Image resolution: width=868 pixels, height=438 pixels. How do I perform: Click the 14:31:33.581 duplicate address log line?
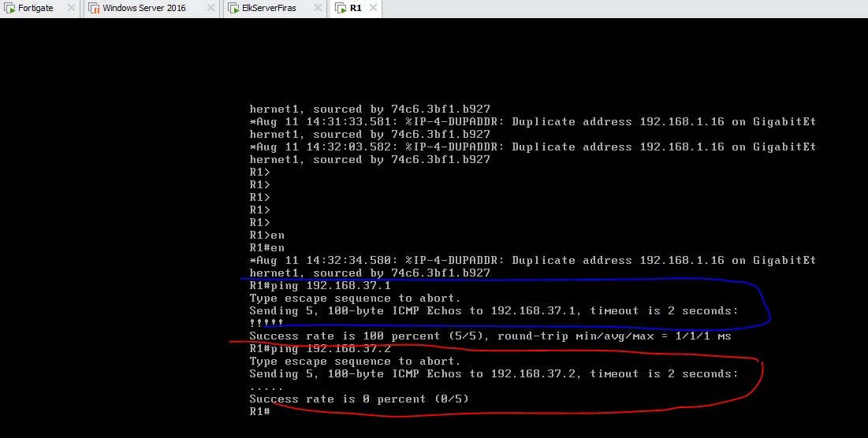[532, 121]
